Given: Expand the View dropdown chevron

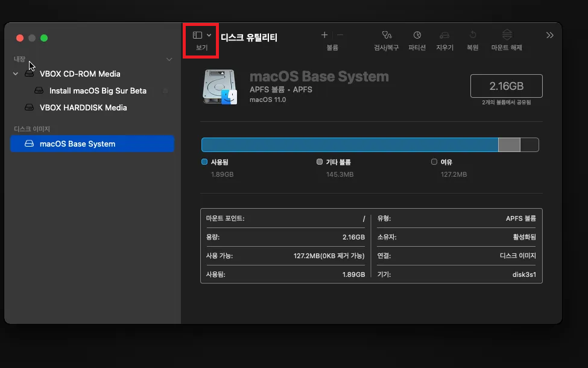Looking at the screenshot, I should 209,35.
